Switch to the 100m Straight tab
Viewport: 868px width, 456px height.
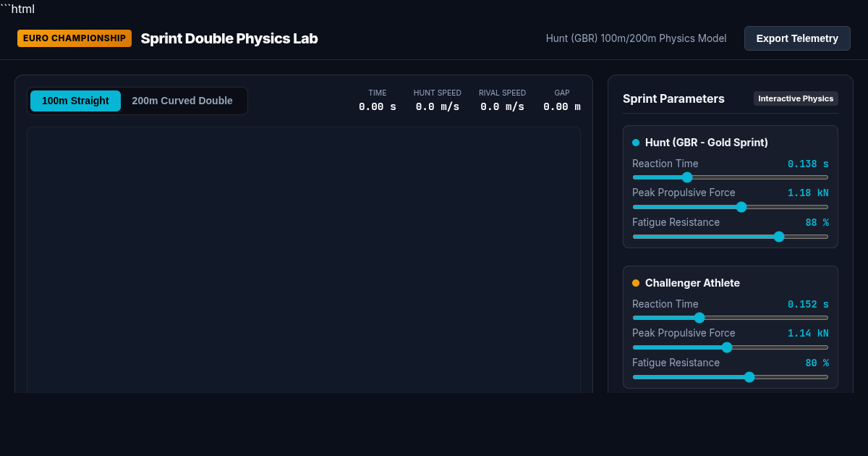[x=75, y=101]
